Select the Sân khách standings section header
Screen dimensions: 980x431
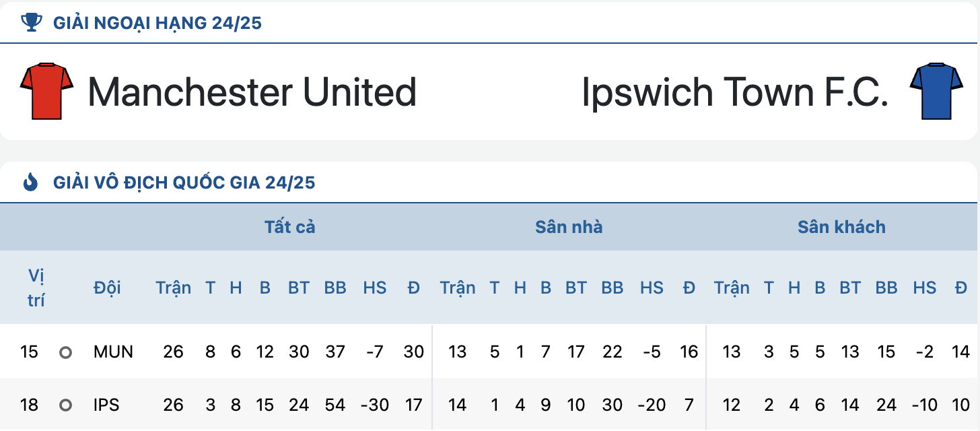(841, 227)
